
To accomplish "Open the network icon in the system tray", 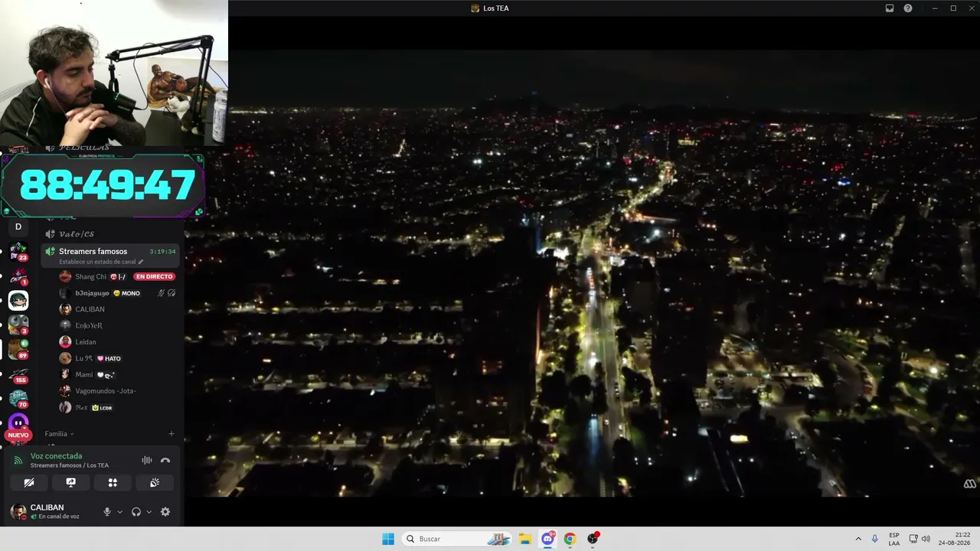I will (x=913, y=539).
